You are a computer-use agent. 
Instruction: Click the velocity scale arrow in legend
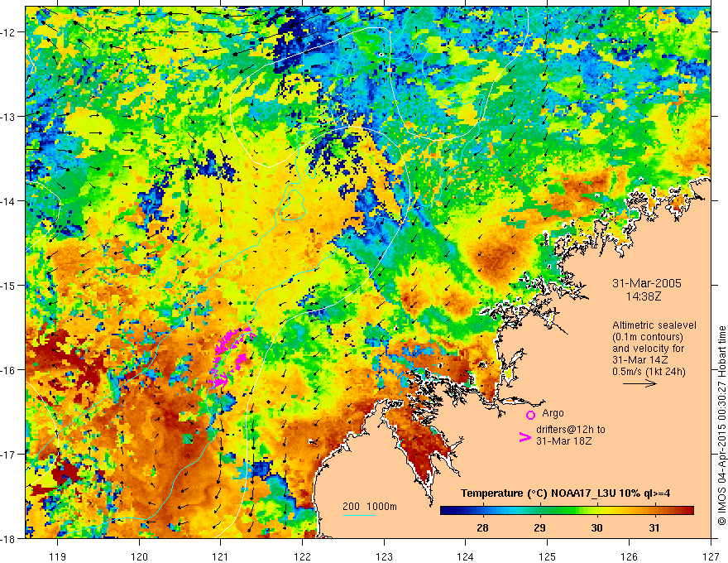[639, 383]
